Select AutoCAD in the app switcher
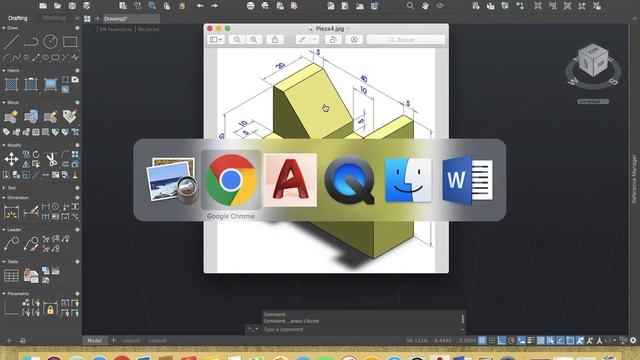The image size is (640, 360). 290,180
